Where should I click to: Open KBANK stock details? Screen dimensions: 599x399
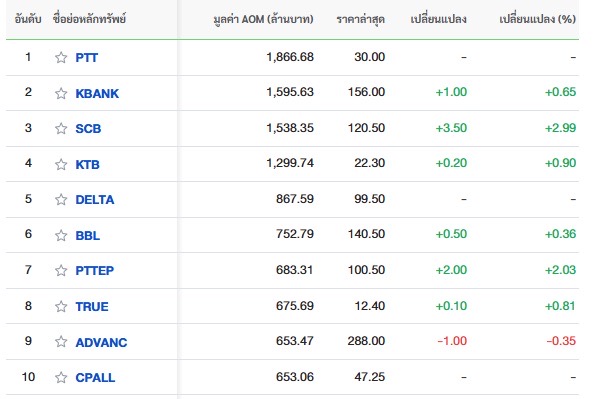(x=97, y=93)
